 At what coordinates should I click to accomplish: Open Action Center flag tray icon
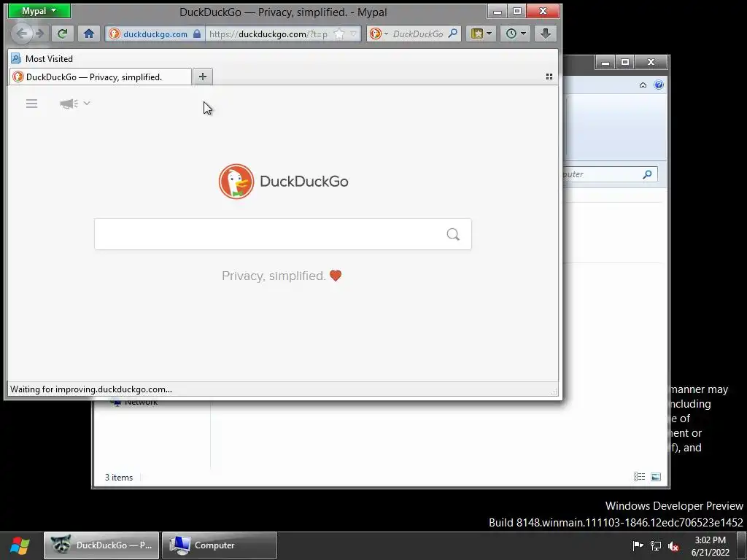638,545
